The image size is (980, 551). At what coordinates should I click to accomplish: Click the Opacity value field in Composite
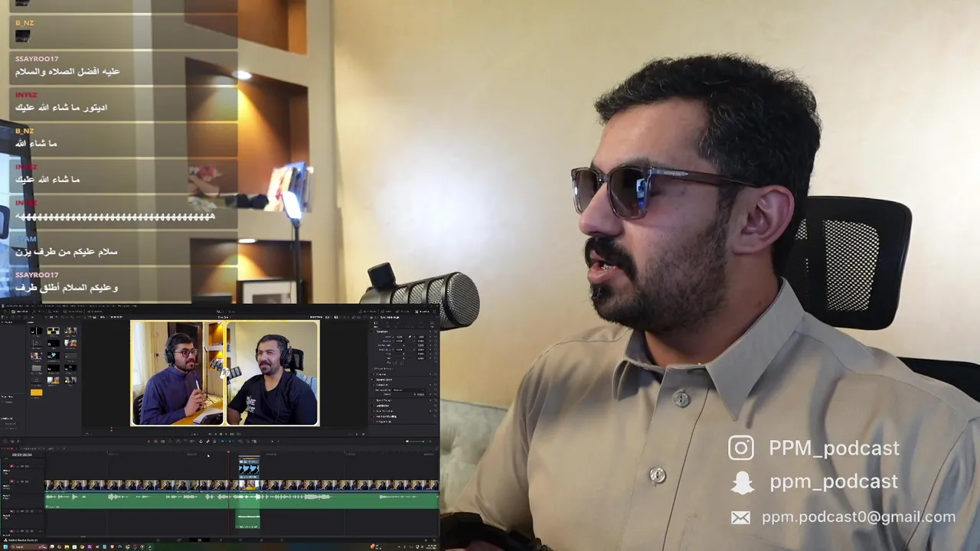420,394
